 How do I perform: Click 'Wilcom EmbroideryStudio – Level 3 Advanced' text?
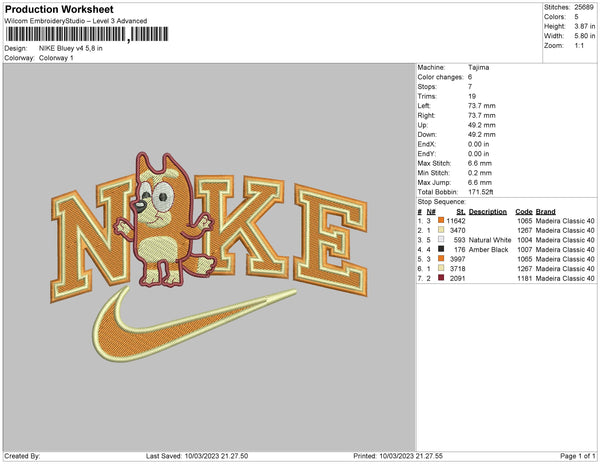pyautogui.click(x=76, y=21)
